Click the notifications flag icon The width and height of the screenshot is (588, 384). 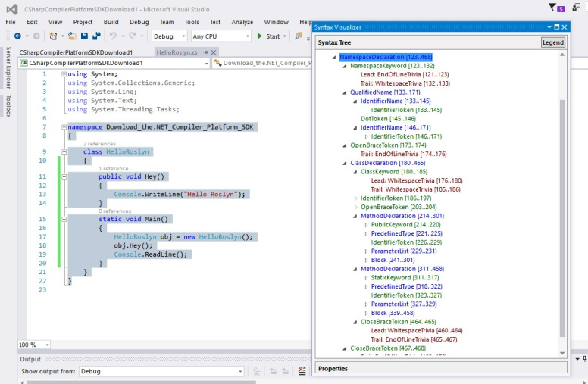[x=554, y=8]
